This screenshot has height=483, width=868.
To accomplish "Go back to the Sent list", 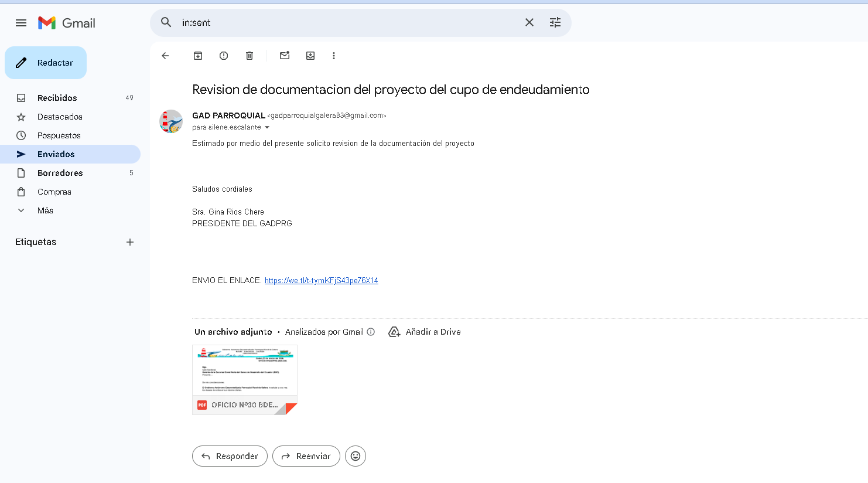I will (x=165, y=56).
